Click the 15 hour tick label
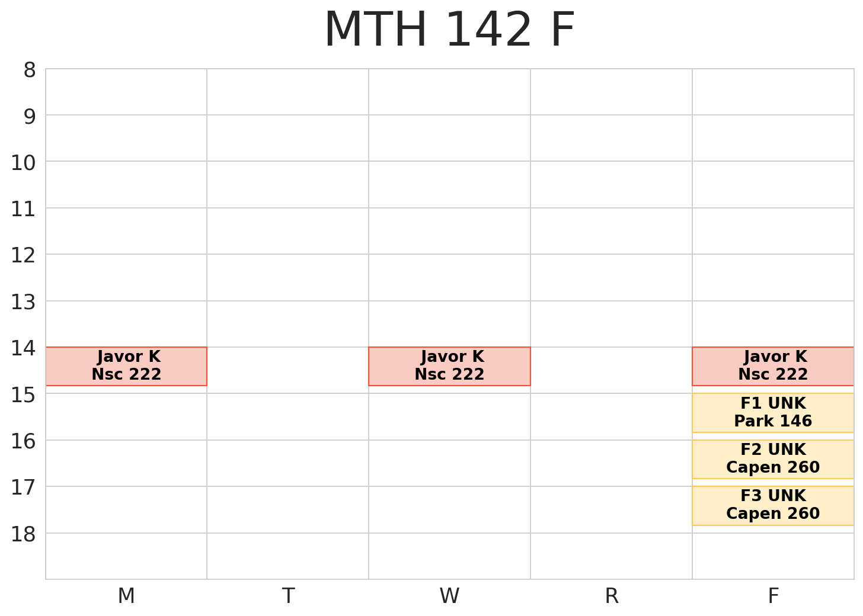The width and height of the screenshot is (863, 616). pyautogui.click(x=23, y=395)
